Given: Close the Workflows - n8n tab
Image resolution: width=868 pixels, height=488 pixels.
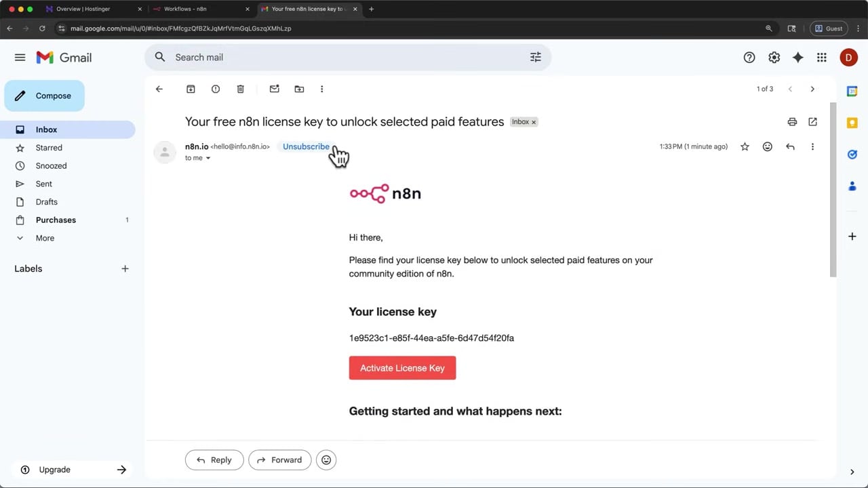Looking at the screenshot, I should tap(247, 9).
